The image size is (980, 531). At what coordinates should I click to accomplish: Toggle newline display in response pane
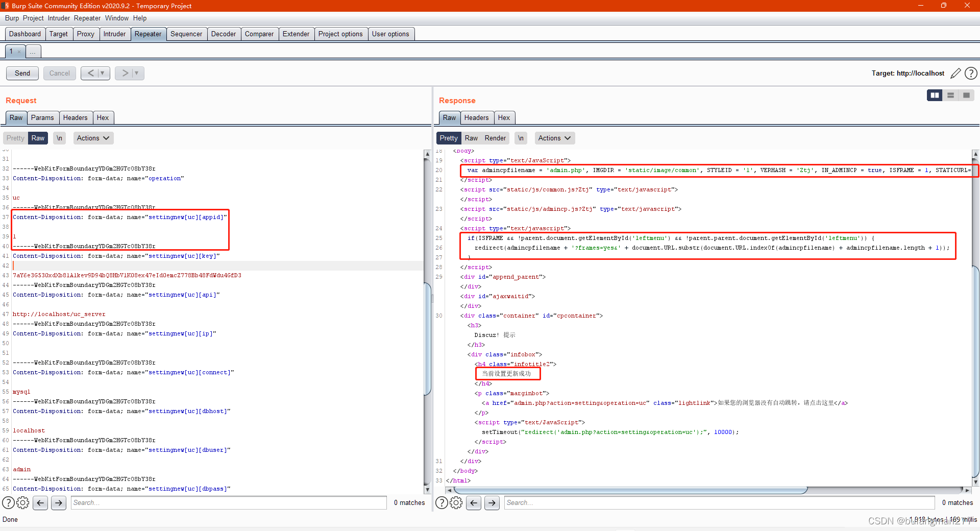point(521,138)
